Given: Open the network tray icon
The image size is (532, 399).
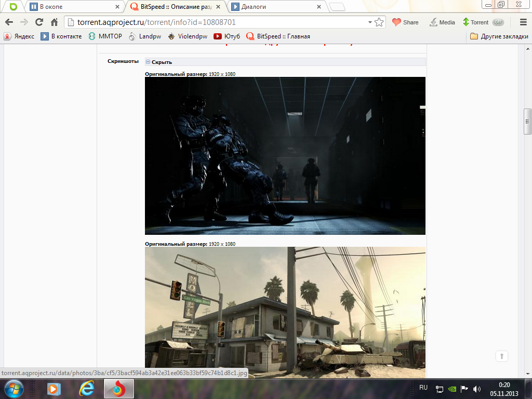Looking at the screenshot, I should [x=440, y=389].
